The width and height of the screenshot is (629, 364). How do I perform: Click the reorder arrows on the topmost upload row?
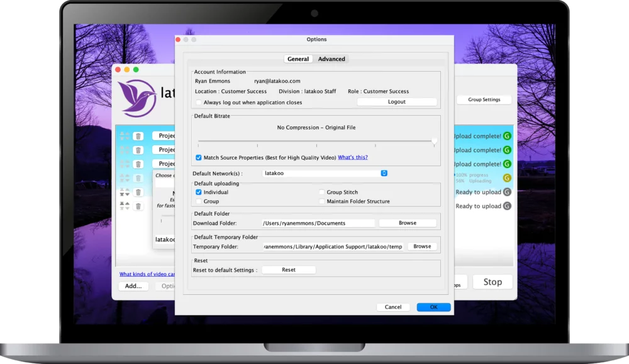pos(125,136)
